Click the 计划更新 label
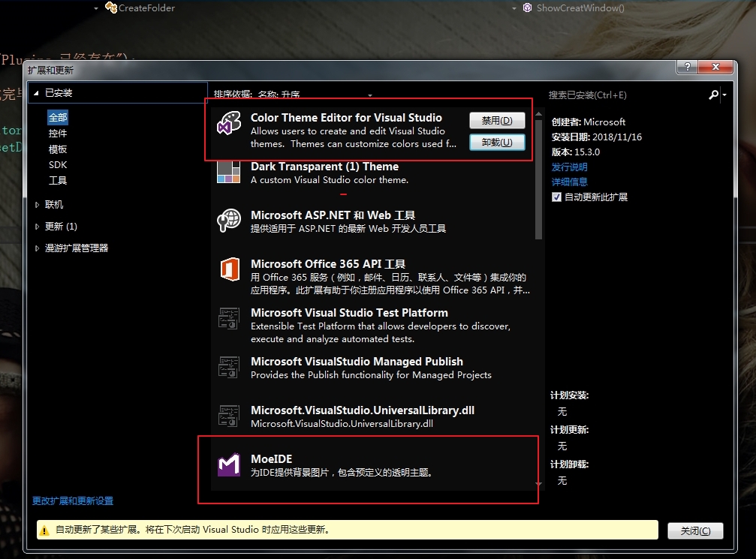Viewport: 756px width, 559px height. (x=569, y=431)
